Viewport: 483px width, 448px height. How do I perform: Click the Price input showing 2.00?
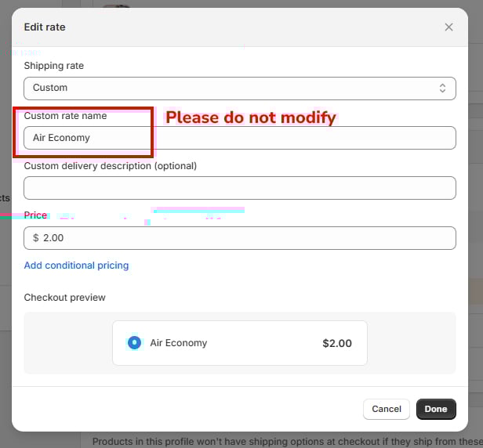click(247, 238)
